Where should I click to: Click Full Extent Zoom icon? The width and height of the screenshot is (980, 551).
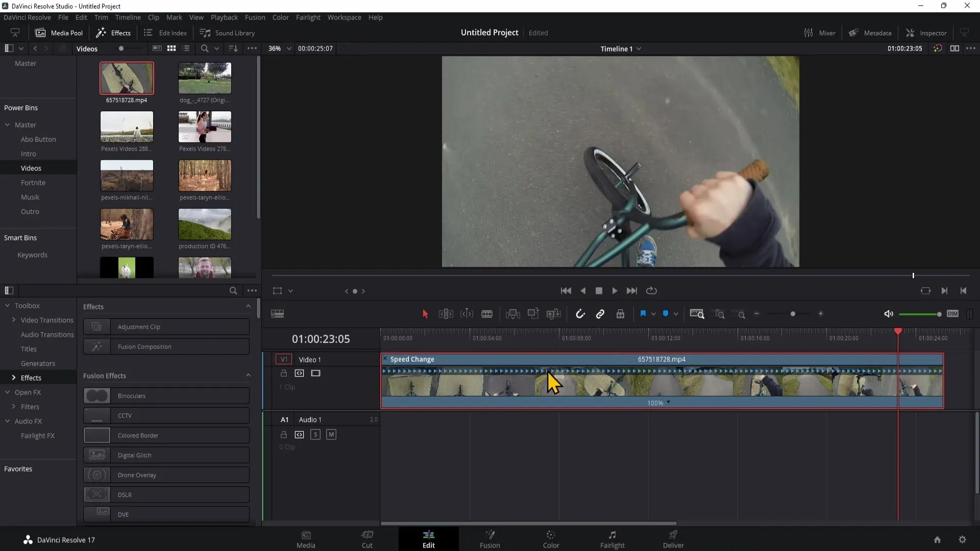[x=697, y=314]
